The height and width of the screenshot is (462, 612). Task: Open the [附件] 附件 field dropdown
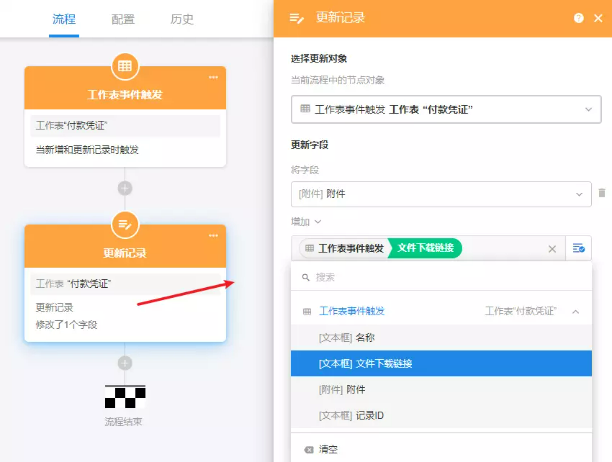coord(441,194)
